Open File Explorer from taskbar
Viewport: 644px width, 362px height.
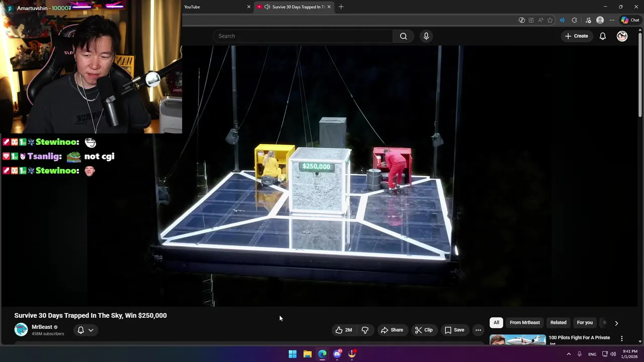pyautogui.click(x=307, y=354)
